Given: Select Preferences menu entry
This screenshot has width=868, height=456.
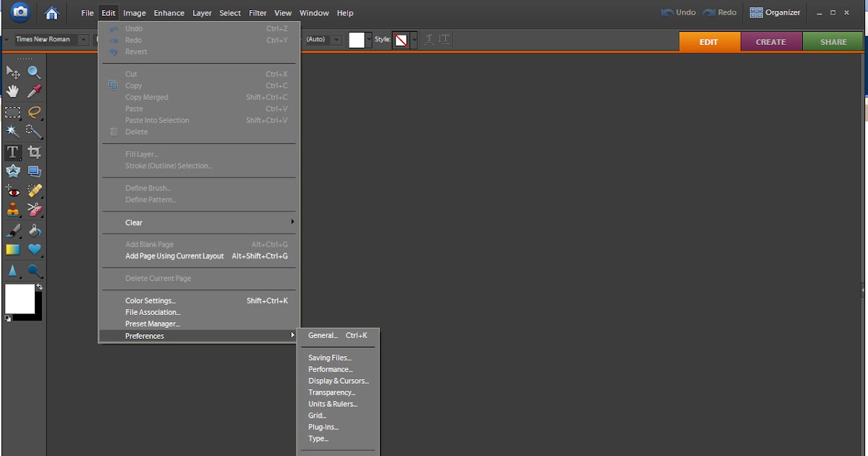Looking at the screenshot, I should point(199,336).
